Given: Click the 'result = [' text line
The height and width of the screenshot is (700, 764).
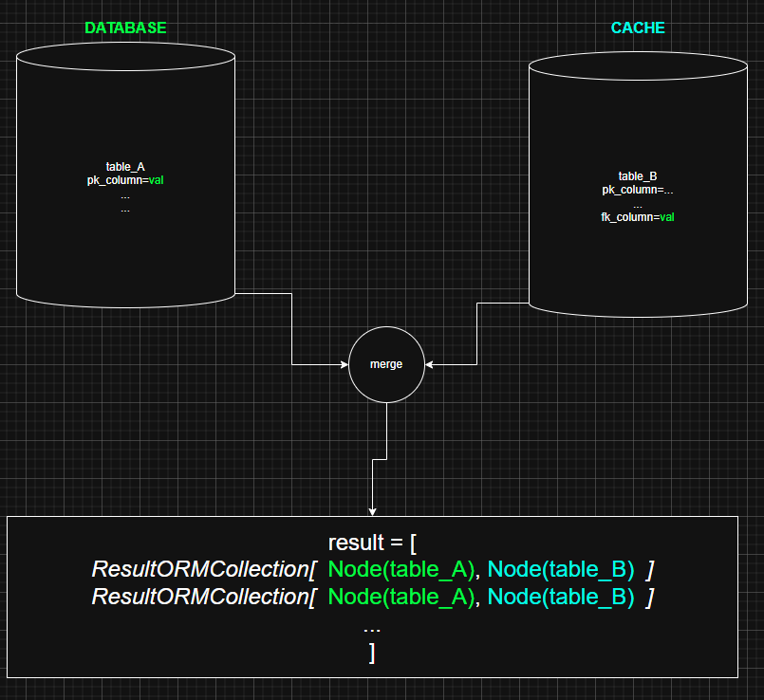Looking at the screenshot, I should (x=372, y=543).
